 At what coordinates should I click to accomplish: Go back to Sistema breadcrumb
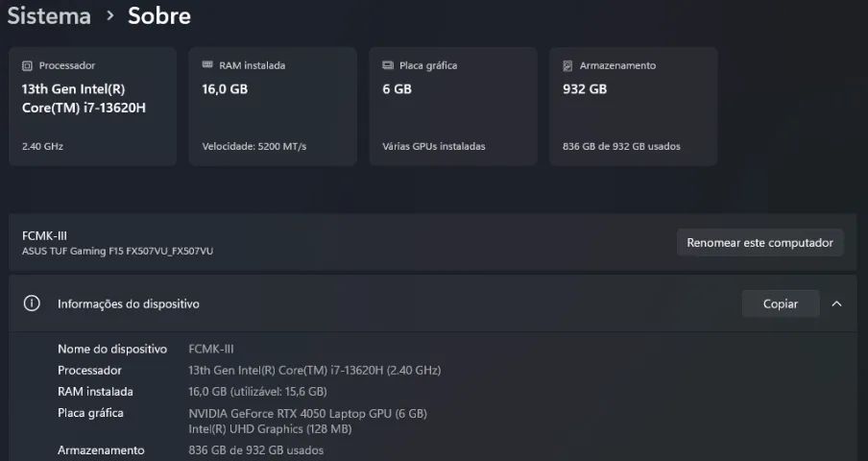(49, 15)
